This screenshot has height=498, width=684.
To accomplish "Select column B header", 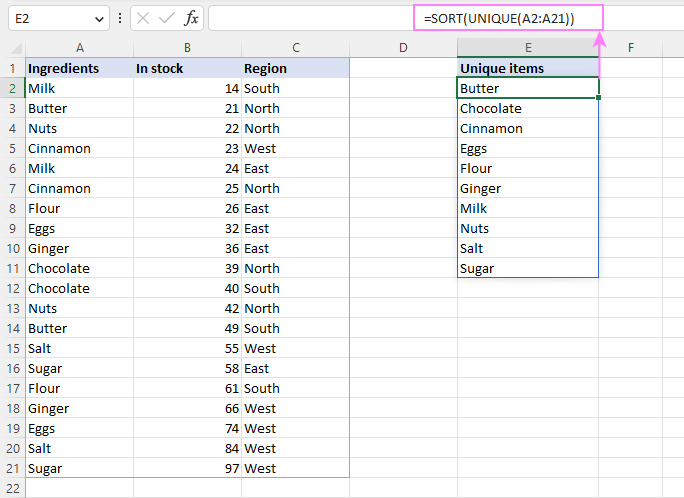I will pyautogui.click(x=187, y=48).
